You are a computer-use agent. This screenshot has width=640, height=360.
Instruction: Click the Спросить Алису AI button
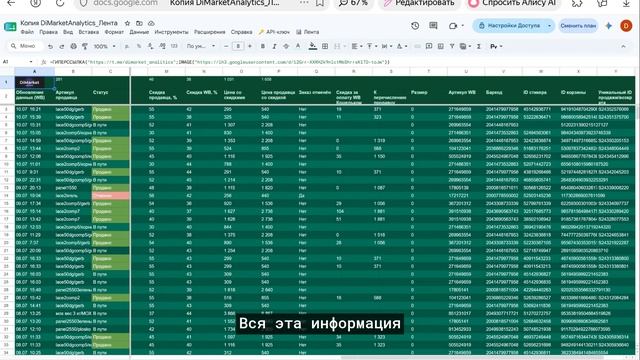pyautogui.click(x=513, y=3)
